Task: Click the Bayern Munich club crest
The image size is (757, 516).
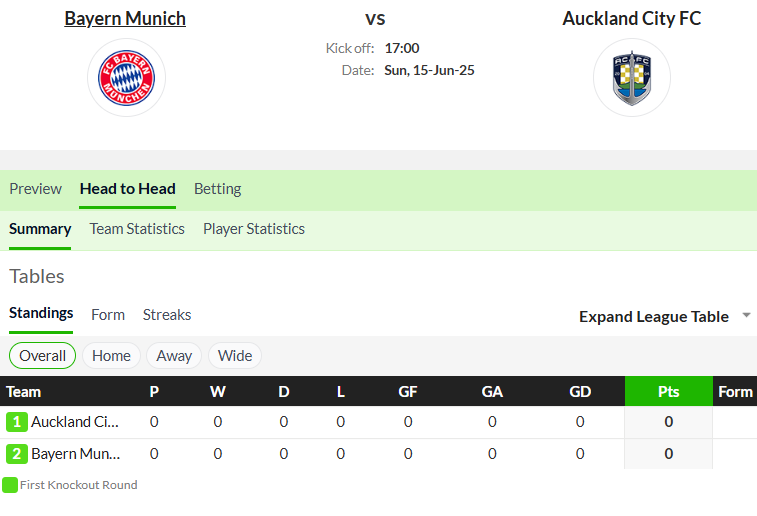Action: [x=126, y=78]
